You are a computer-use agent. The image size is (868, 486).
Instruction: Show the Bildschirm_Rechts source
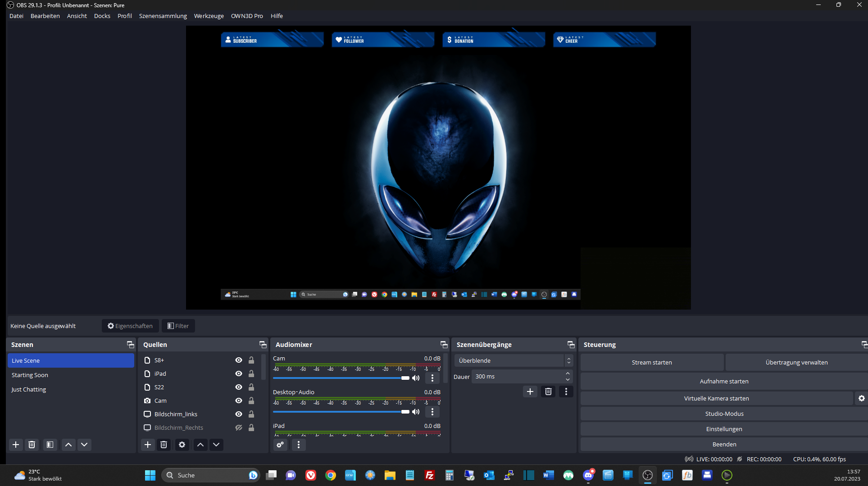point(239,427)
